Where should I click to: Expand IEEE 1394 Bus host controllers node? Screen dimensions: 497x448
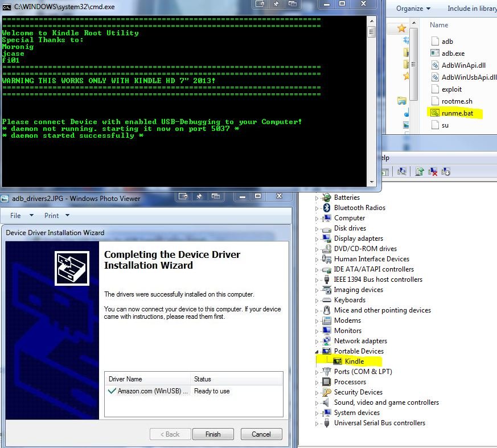317,281
